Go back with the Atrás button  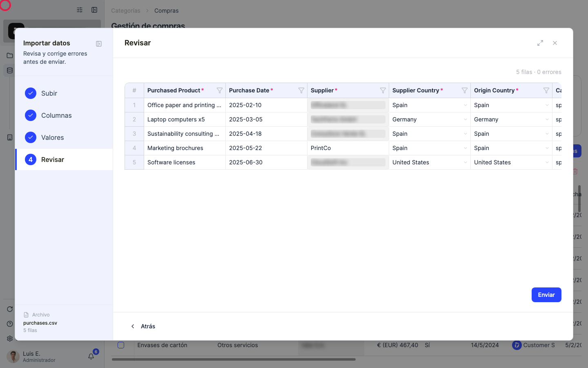[x=143, y=326]
